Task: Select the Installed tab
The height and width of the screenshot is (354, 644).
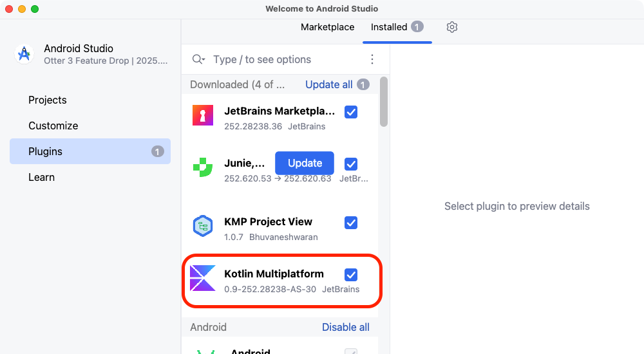Action: [x=389, y=27]
